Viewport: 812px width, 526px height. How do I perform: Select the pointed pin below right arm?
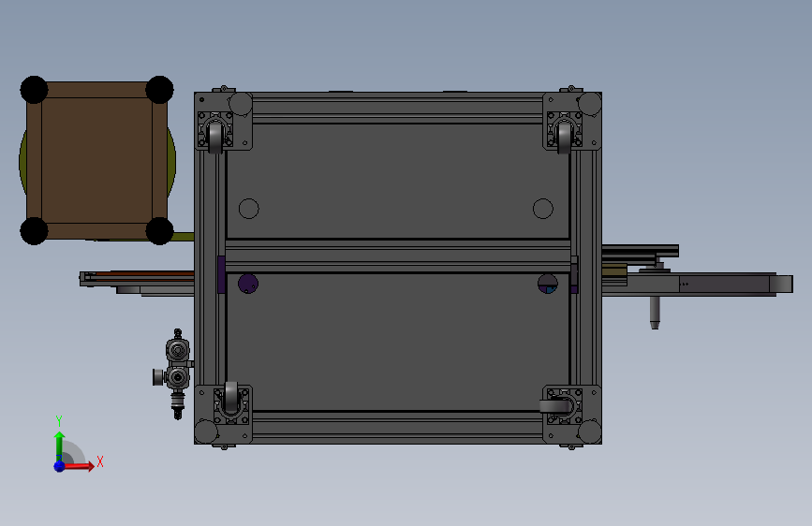(655, 313)
